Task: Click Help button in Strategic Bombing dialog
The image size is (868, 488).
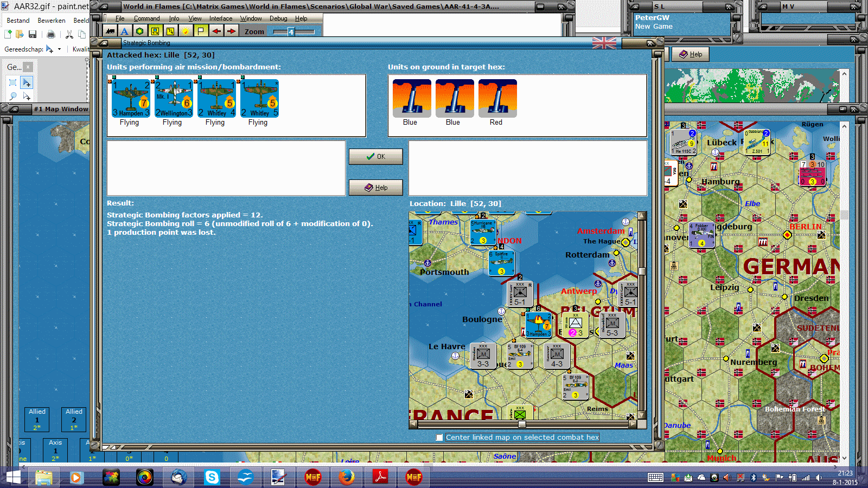Action: [x=376, y=188]
